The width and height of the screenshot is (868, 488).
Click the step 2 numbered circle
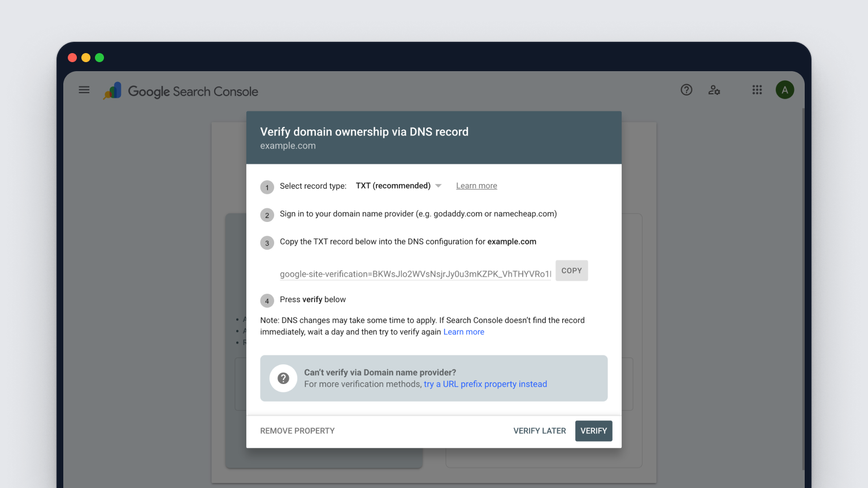(267, 215)
